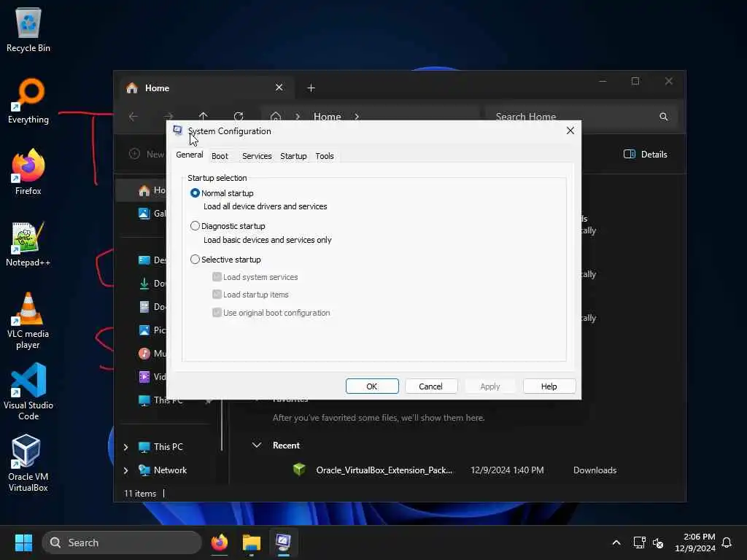747x560 pixels.
Task: Toggle Load system services checkbox
Action: [x=217, y=276]
